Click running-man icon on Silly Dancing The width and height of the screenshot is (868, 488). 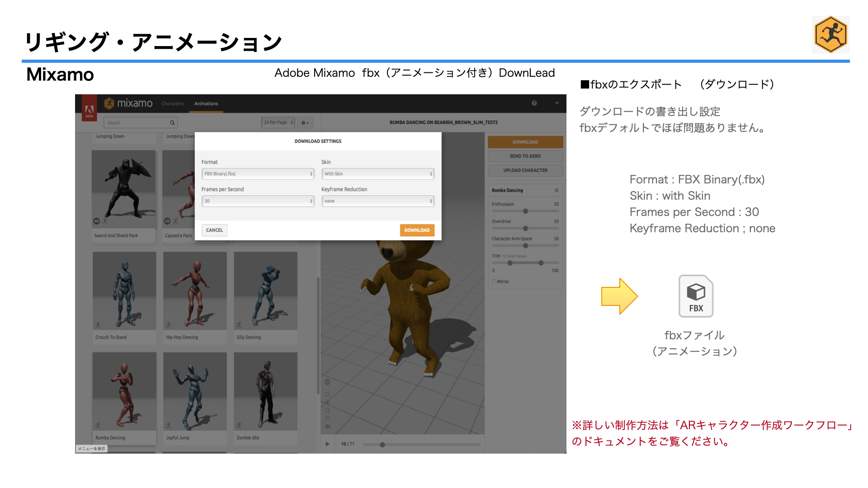click(x=239, y=325)
